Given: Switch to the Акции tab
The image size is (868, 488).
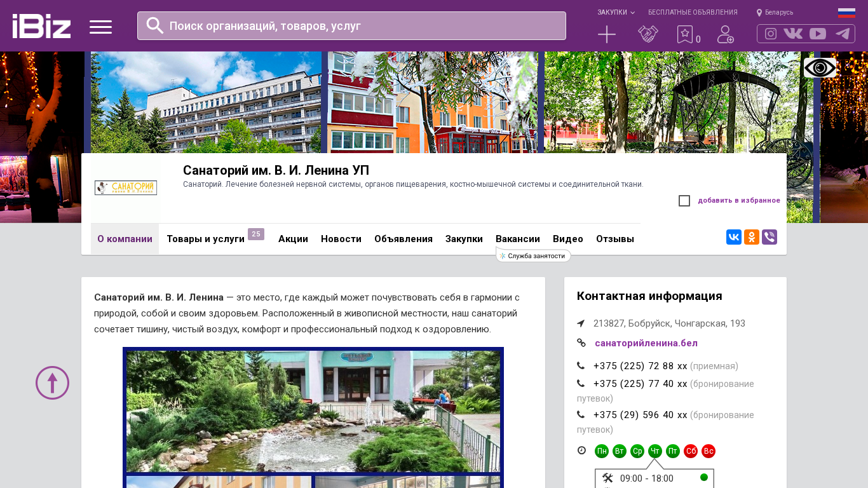Looking at the screenshot, I should coord(293,239).
